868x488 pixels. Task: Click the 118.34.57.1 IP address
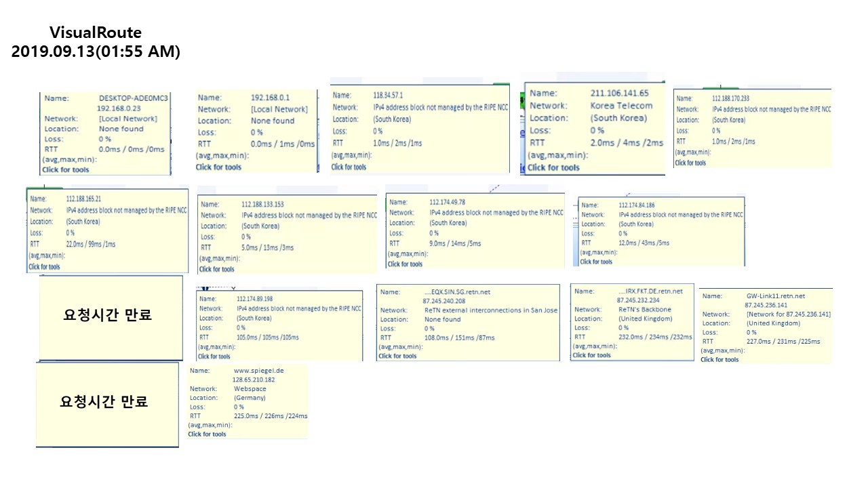point(388,96)
